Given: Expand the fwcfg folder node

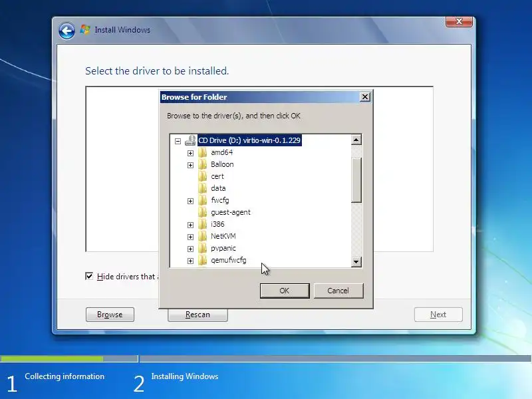Looking at the screenshot, I should [x=190, y=201].
